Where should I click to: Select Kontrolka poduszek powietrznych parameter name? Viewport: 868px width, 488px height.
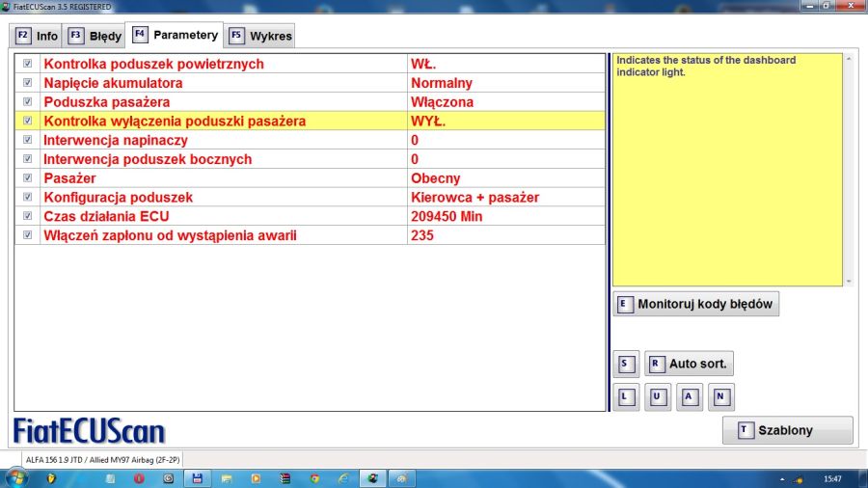pyautogui.click(x=154, y=64)
